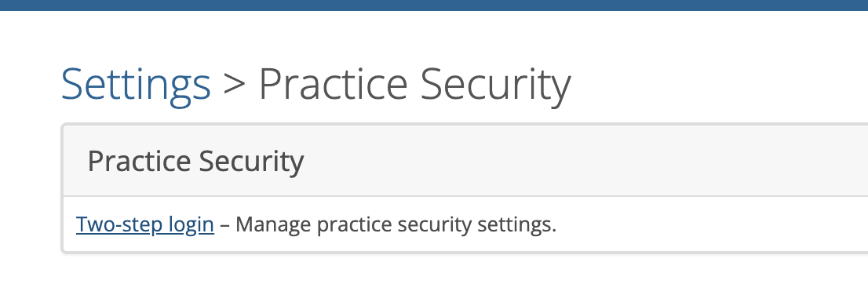Image resolution: width=868 pixels, height=295 pixels.
Task: Click 'Security' in the panel header
Action: [251, 162]
